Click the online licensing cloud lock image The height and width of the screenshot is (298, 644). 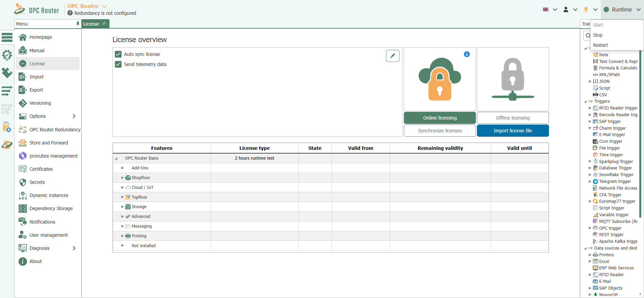tap(440, 79)
